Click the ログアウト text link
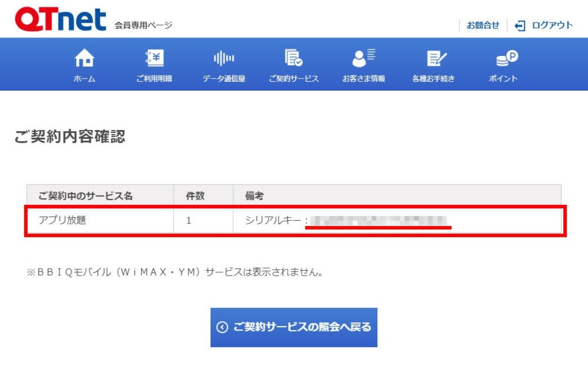The width and height of the screenshot is (588, 379). 552,25
